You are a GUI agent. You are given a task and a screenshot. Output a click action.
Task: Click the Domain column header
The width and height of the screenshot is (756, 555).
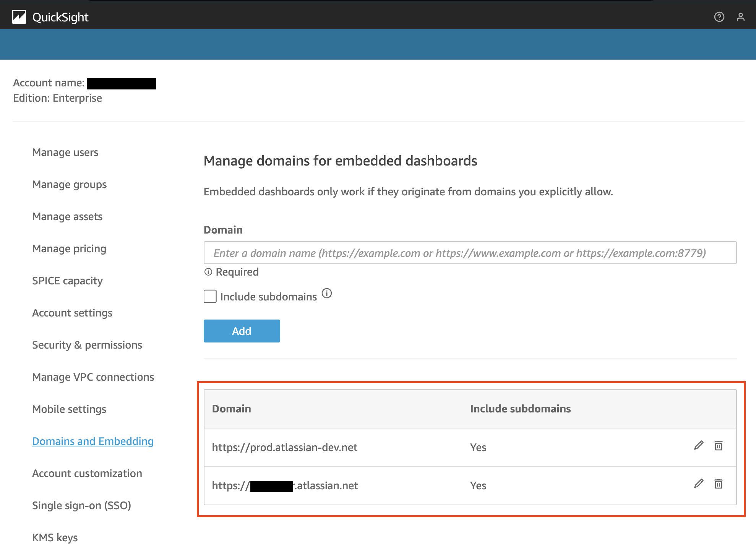click(232, 409)
